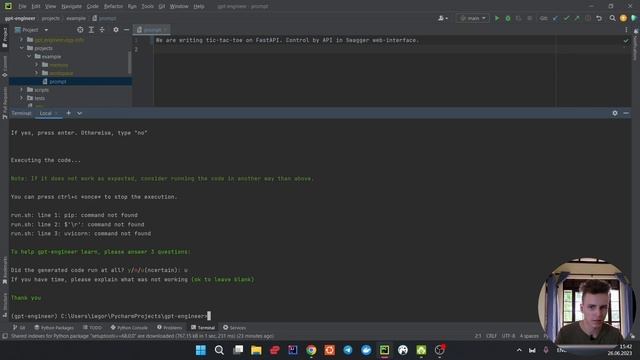The height and width of the screenshot is (360, 640).
Task: Show hidden system tray icons chevron
Action: [x=519, y=350]
